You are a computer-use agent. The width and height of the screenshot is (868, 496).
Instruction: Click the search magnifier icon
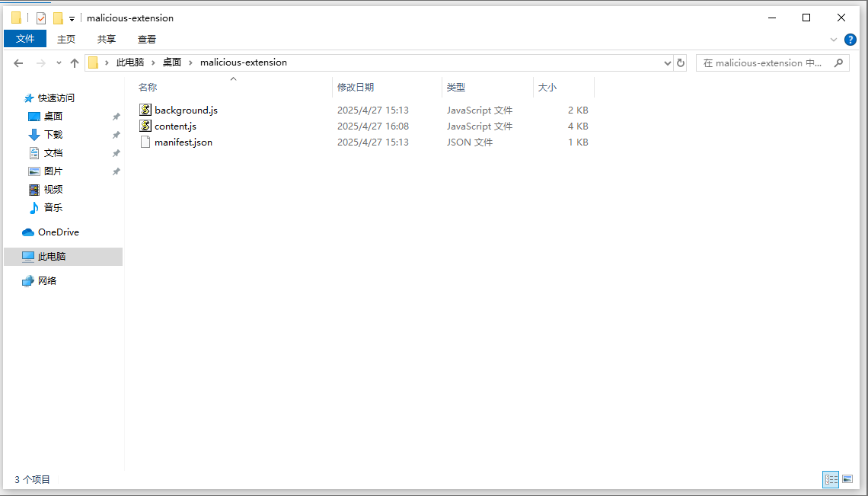pyautogui.click(x=838, y=62)
